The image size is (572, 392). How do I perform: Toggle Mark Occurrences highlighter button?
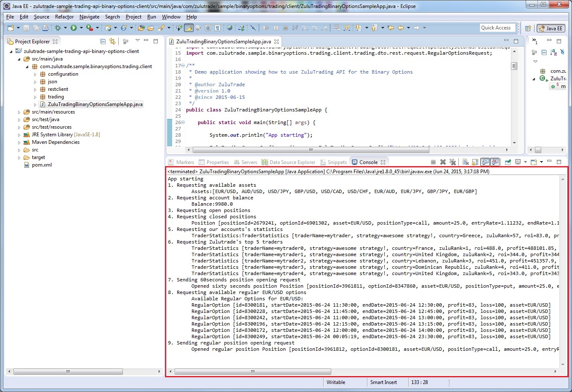[x=189, y=28]
